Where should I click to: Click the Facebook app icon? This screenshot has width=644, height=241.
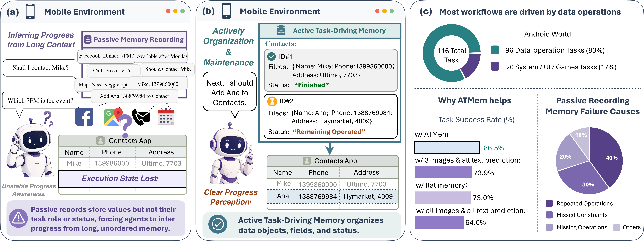[x=84, y=117]
